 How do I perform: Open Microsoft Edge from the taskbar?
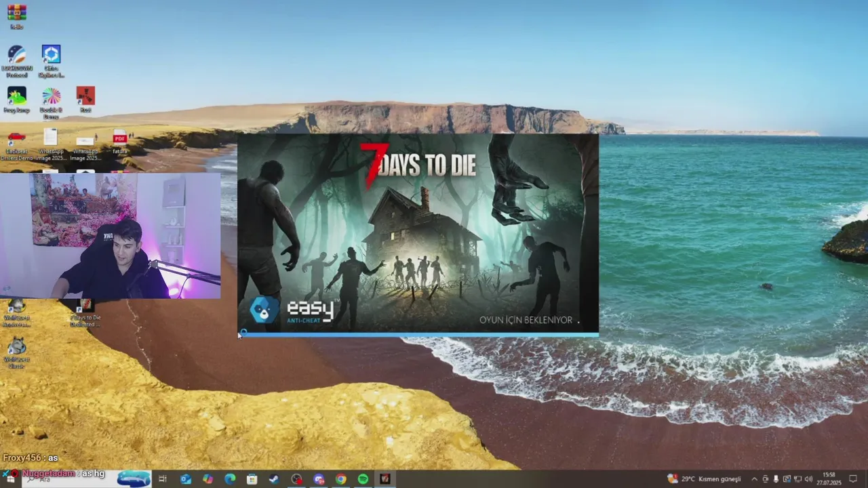tap(230, 479)
